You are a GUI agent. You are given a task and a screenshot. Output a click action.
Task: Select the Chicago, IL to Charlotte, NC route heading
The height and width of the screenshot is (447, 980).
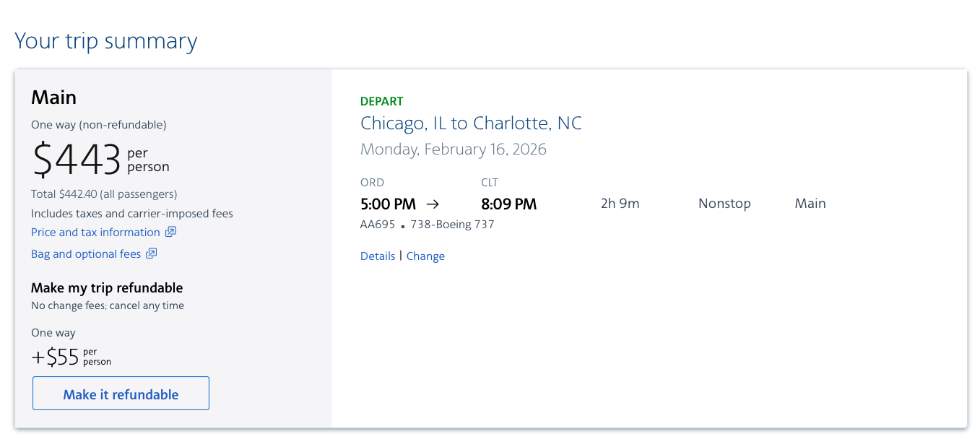point(471,123)
